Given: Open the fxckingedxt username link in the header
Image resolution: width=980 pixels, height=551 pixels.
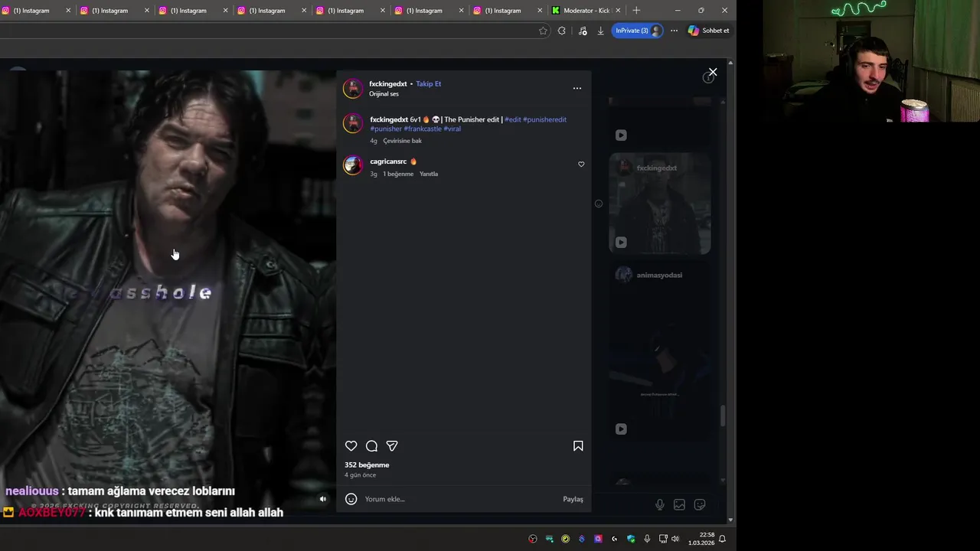Looking at the screenshot, I should tap(388, 83).
